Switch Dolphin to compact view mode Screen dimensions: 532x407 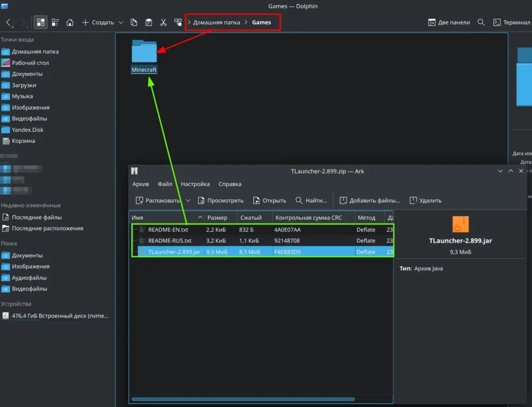click(x=55, y=22)
